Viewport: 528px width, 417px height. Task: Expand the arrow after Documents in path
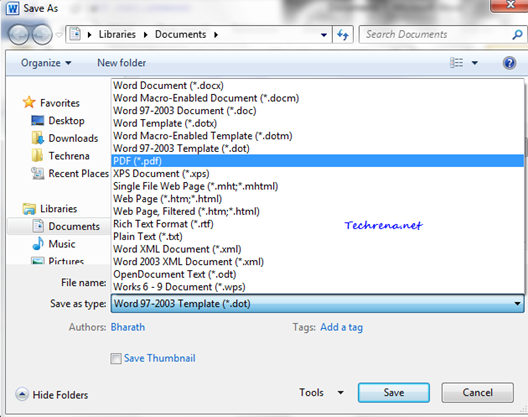(x=216, y=35)
